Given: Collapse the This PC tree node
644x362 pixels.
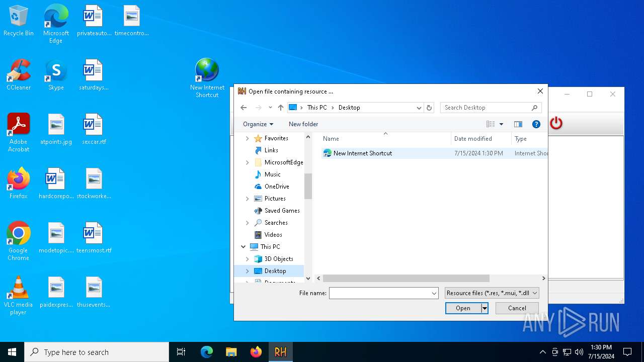Looking at the screenshot, I should click(244, 247).
